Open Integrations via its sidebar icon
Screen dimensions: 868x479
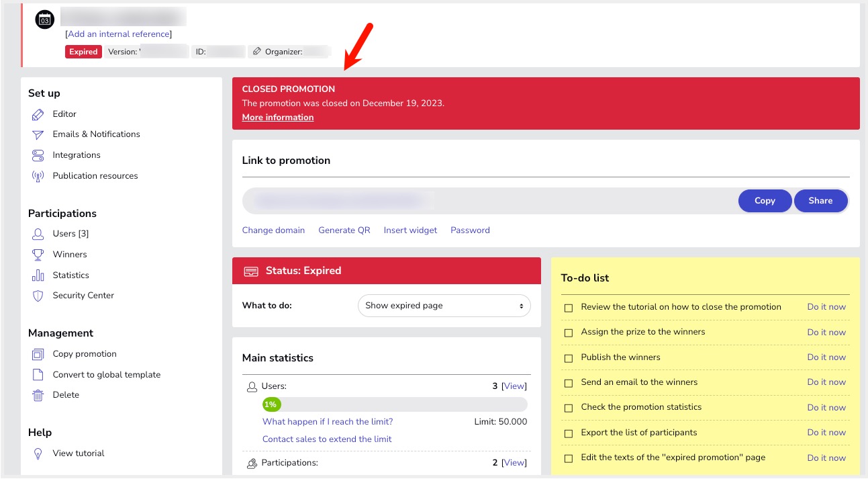[38, 156]
